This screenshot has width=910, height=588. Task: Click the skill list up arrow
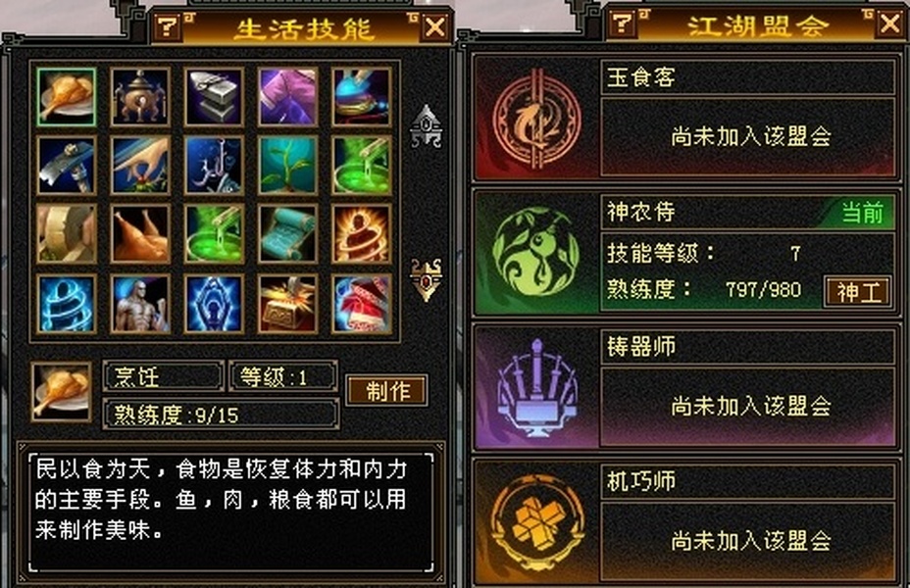426,126
